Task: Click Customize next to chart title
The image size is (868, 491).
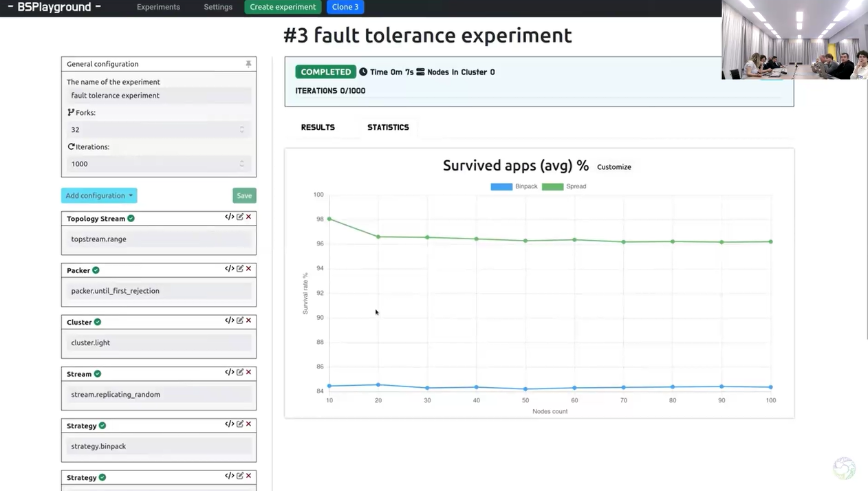Action: click(614, 167)
